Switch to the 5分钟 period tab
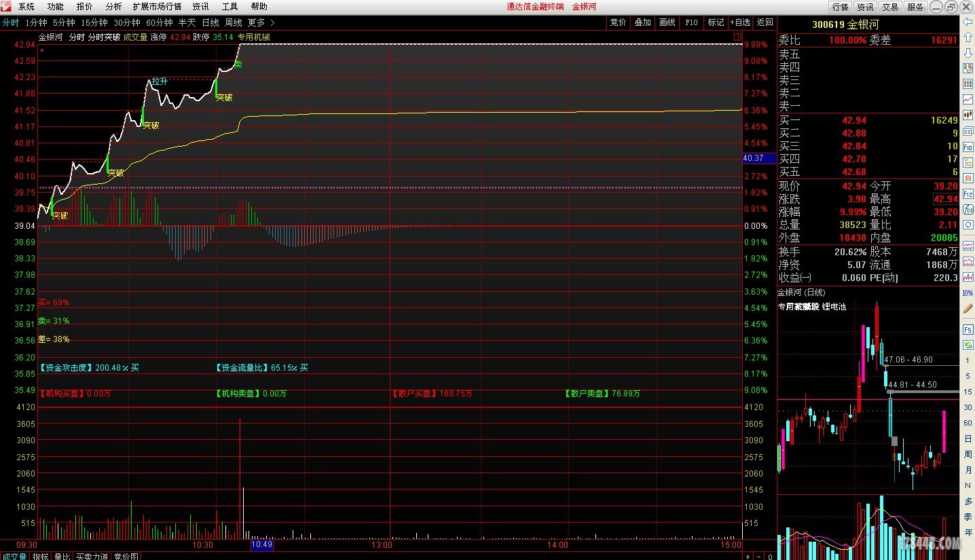This screenshot has height=560, width=975. [x=65, y=22]
